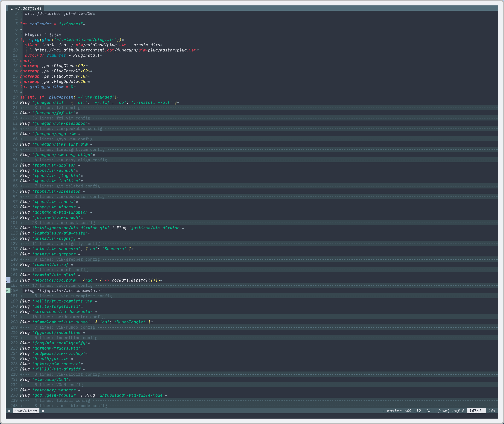504x424 pixels.
Task: Click the 18% scroll percentage indicator
Action: [492, 411]
